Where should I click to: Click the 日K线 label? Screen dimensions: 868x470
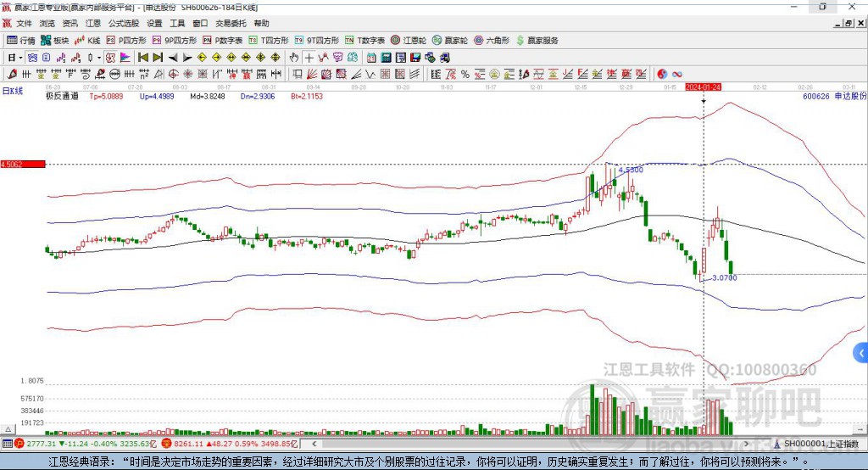(x=13, y=91)
